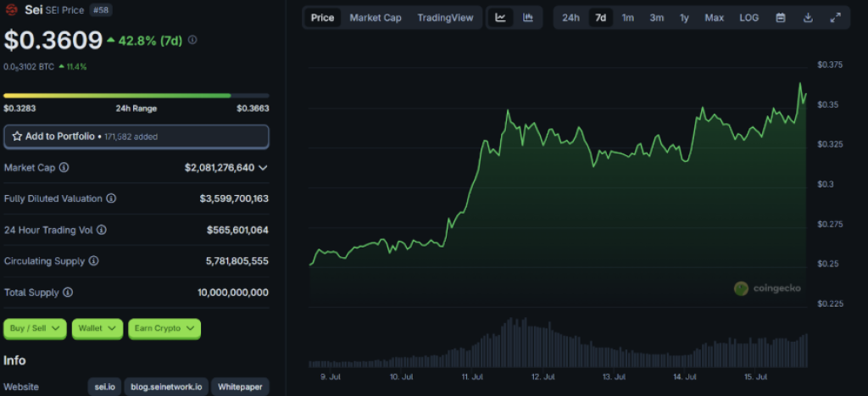Click the $0.3609 price value
The image size is (868, 396).
pos(53,40)
